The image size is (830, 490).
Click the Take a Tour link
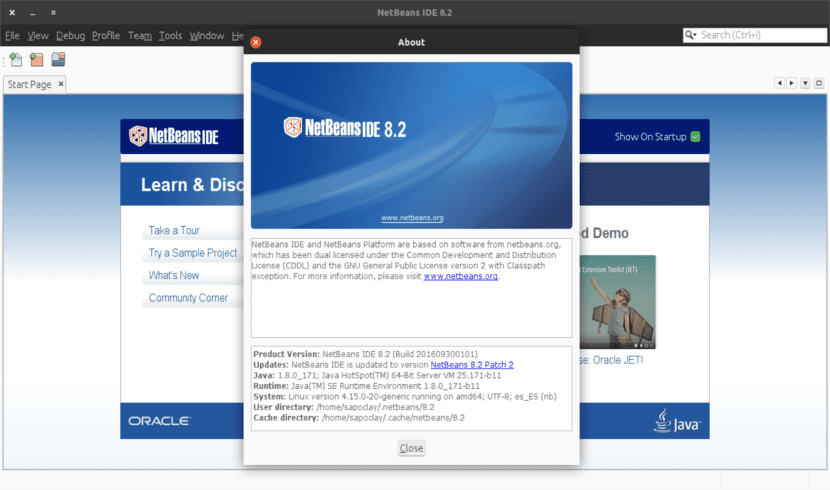[x=174, y=231]
